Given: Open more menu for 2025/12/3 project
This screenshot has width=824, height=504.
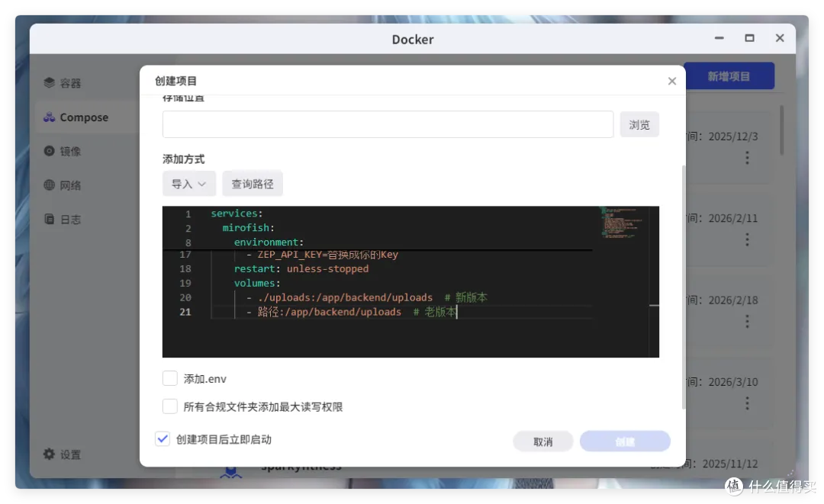Looking at the screenshot, I should click(x=747, y=158).
